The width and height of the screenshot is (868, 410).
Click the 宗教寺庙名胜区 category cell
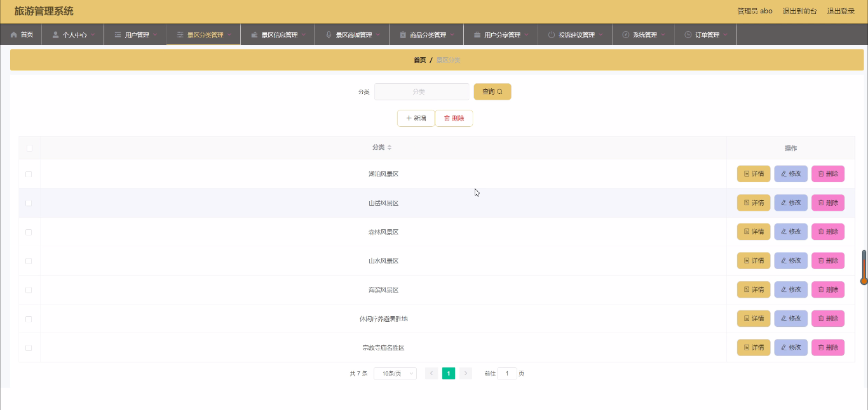pos(383,348)
